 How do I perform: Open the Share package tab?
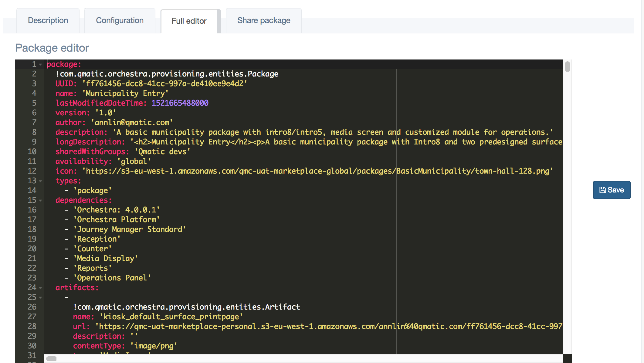(x=263, y=21)
